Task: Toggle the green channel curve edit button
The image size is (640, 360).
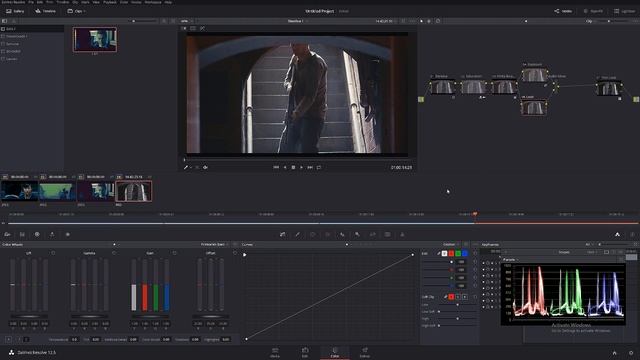Action: (x=458, y=253)
